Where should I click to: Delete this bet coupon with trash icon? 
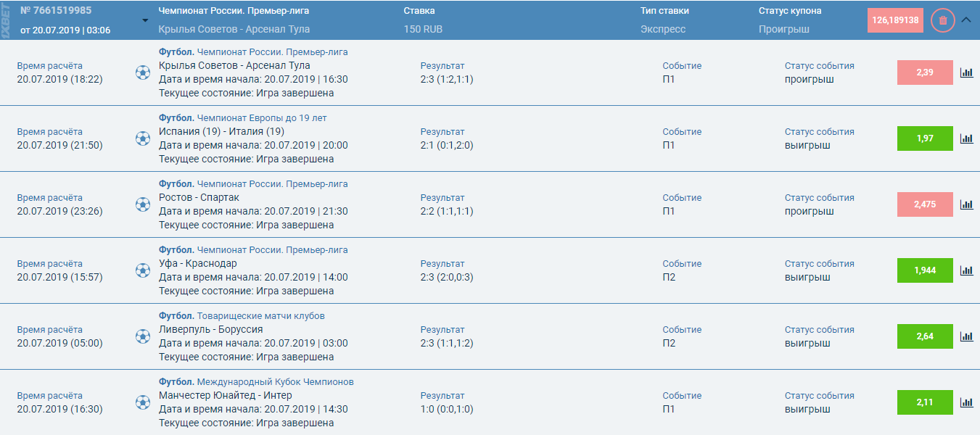[x=943, y=20]
